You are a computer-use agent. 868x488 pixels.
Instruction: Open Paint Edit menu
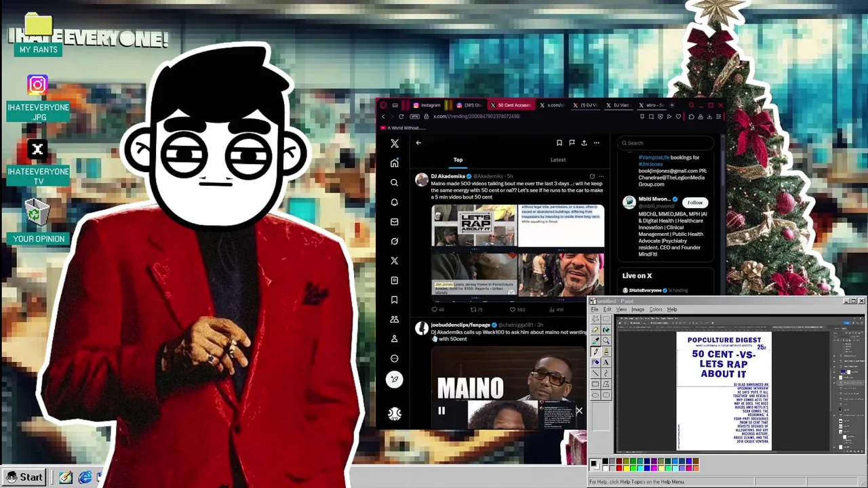point(607,309)
